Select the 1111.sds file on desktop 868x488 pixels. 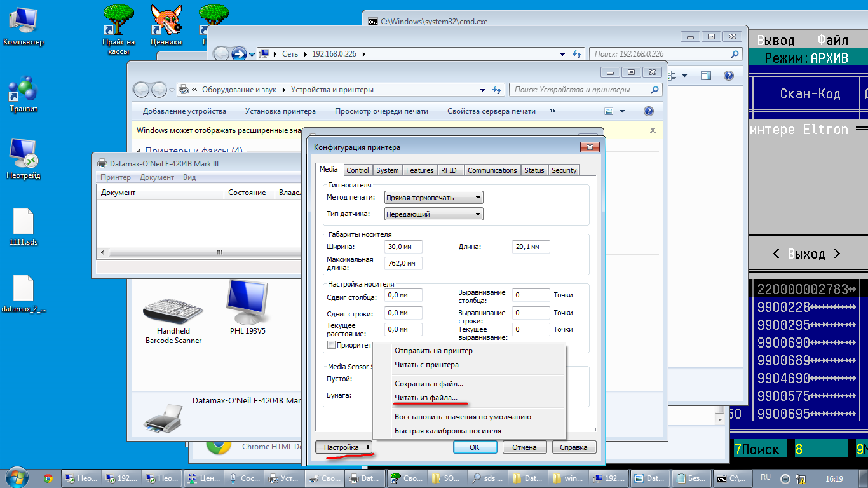click(x=24, y=222)
